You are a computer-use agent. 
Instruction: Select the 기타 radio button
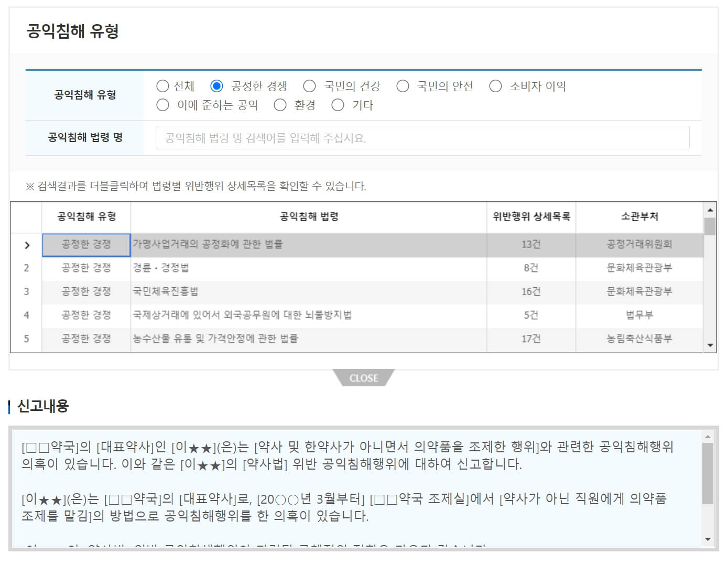[337, 105]
